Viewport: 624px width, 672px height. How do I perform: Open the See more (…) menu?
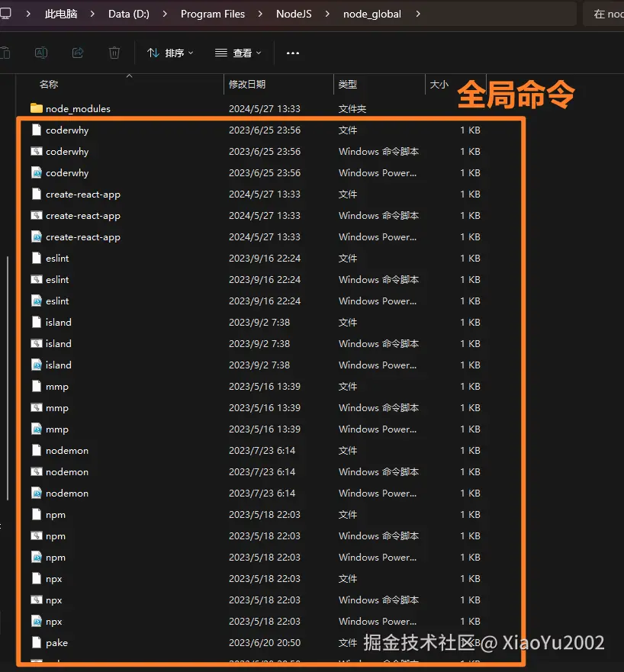292,53
